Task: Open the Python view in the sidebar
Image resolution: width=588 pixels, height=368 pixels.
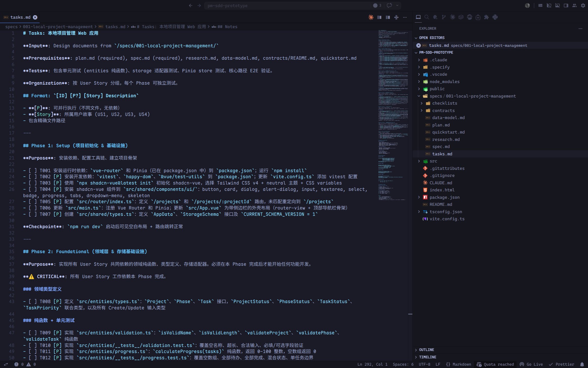Action: [x=495, y=17]
